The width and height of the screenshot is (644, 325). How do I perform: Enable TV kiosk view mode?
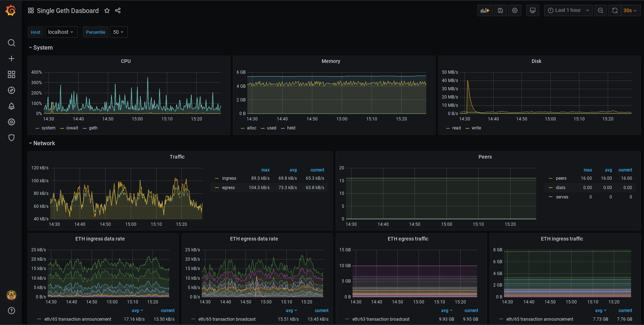[533, 10]
